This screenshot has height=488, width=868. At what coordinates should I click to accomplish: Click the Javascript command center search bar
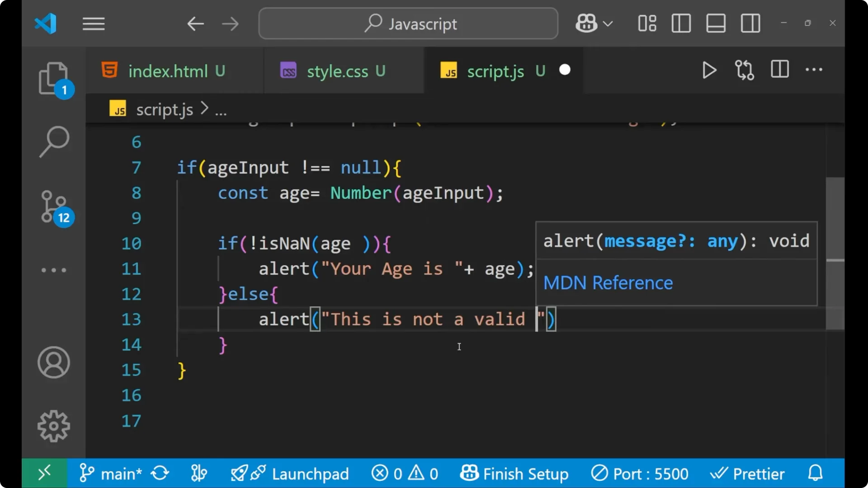coord(408,23)
